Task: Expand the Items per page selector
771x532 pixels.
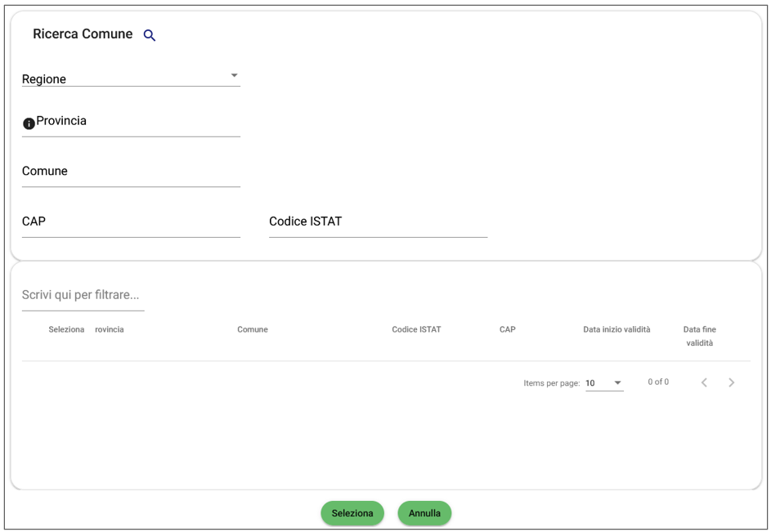Action: 604,382
